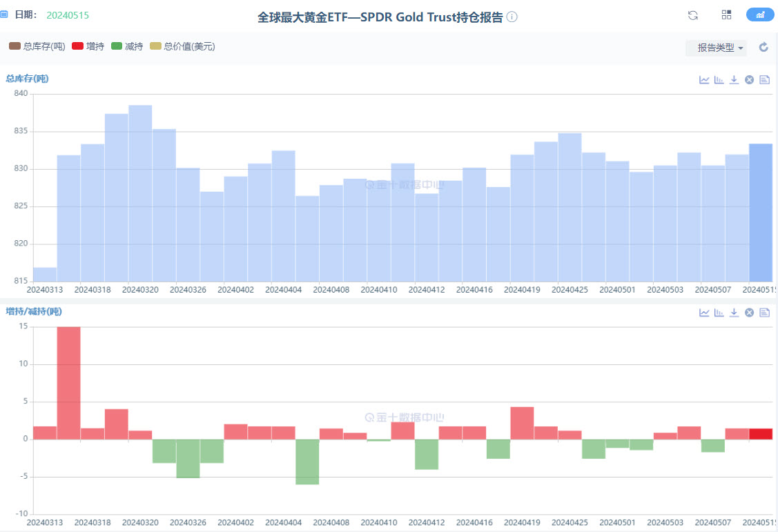This screenshot has width=778, height=532.
Task: Click the reload arrow next to 报告类型
Action: point(764,47)
